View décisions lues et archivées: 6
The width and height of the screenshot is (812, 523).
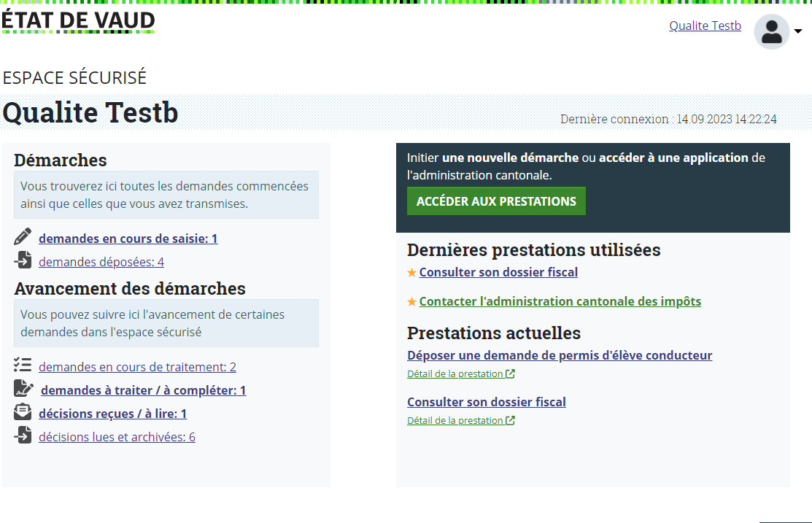point(117,437)
